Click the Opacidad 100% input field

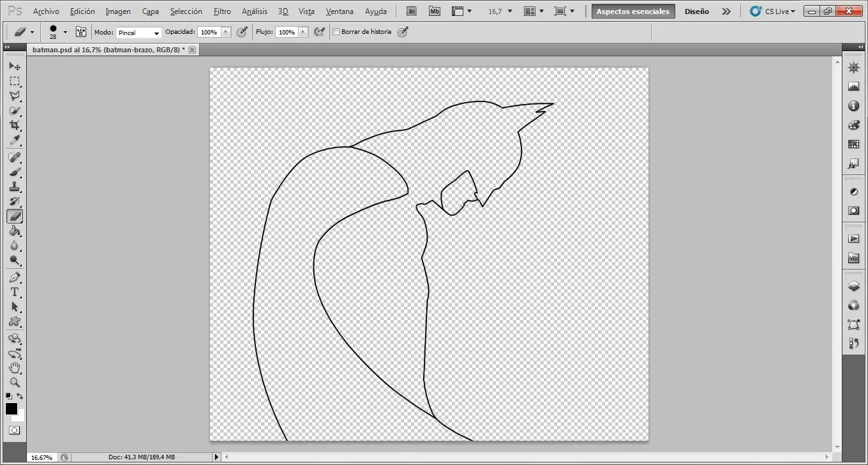pos(209,32)
